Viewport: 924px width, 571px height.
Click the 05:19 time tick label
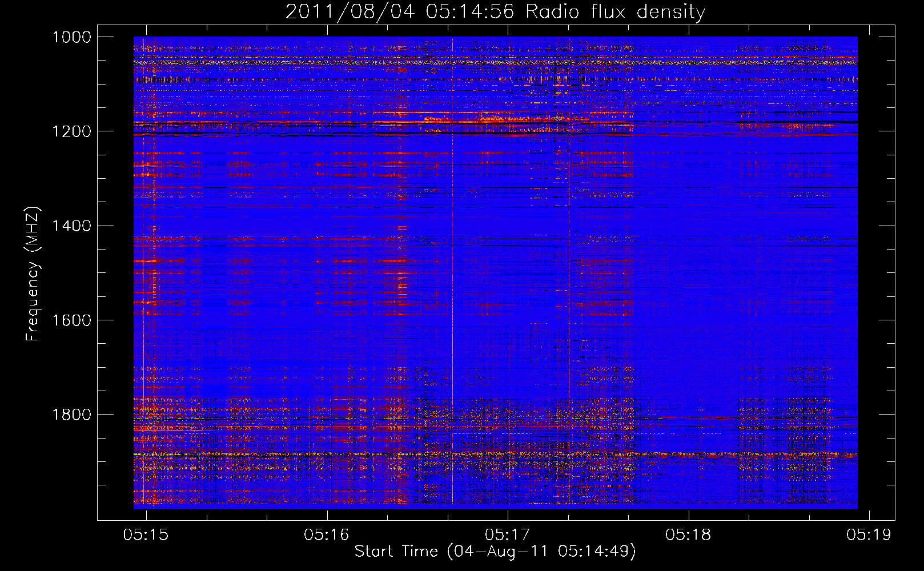click(869, 534)
